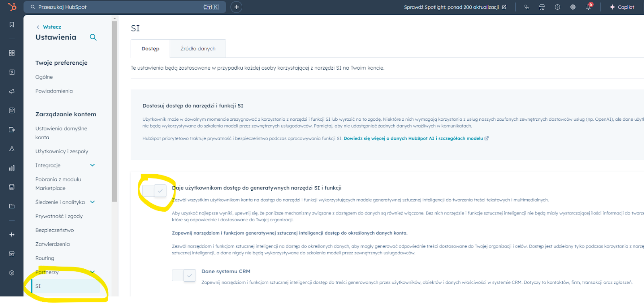Open the Marketing megaphone icon in the rail

click(x=12, y=91)
